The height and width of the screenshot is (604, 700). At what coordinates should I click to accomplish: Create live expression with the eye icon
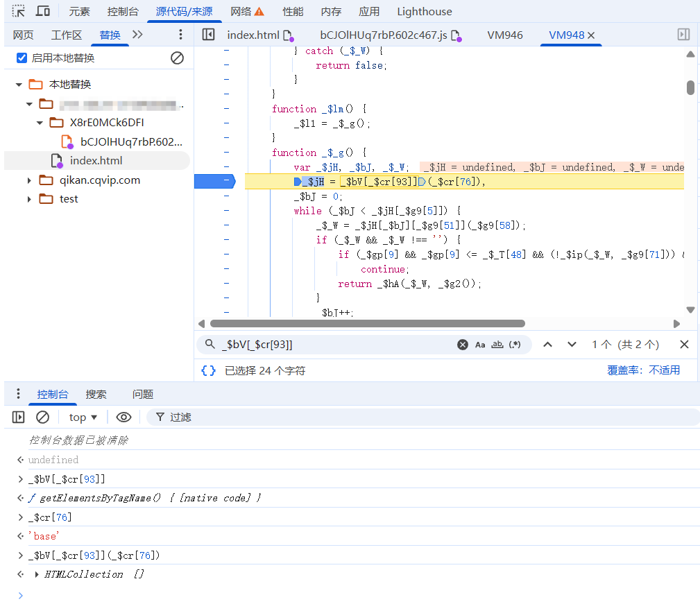point(123,417)
